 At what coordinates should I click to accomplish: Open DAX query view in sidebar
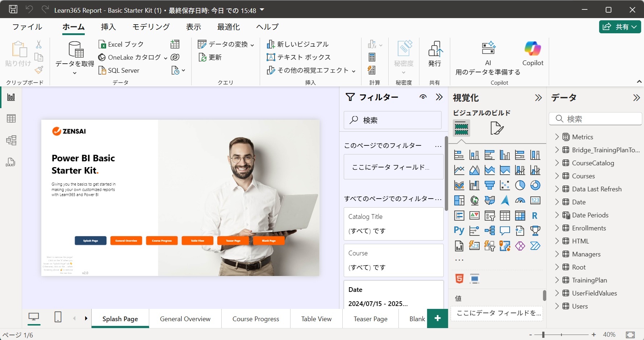(x=11, y=162)
